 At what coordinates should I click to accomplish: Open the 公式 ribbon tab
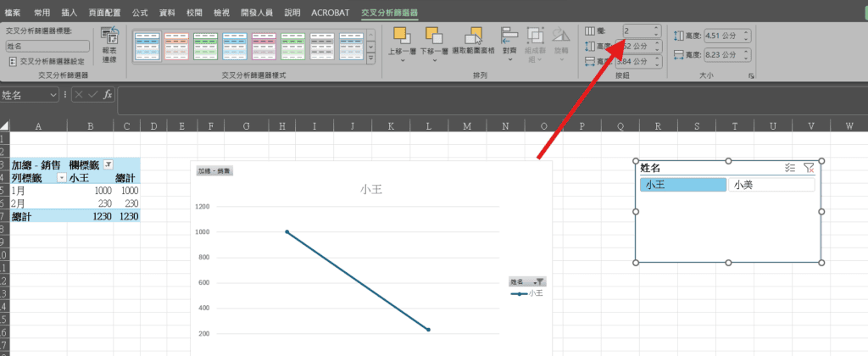tap(140, 14)
